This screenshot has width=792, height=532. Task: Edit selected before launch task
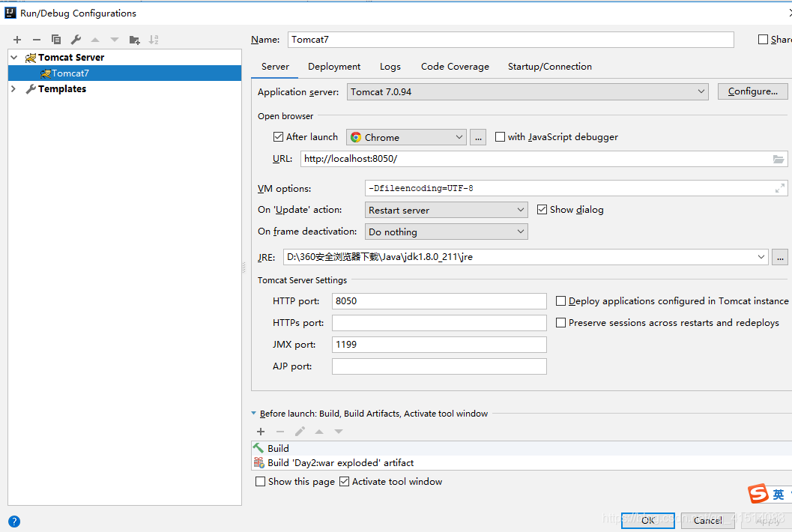(300, 432)
